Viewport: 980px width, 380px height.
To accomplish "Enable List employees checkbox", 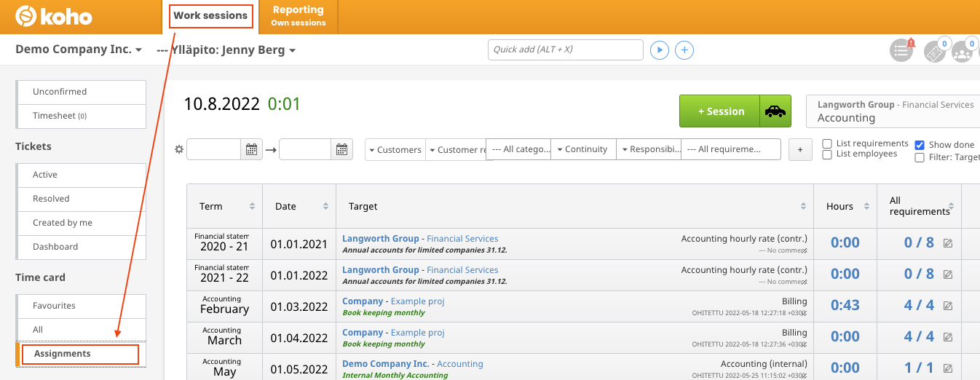I will pyautogui.click(x=827, y=154).
